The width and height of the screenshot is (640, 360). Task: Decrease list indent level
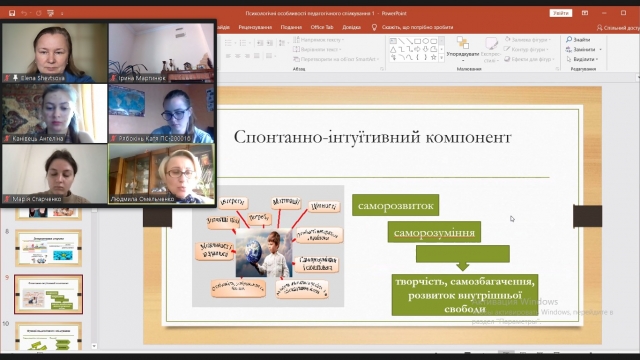pos(260,43)
